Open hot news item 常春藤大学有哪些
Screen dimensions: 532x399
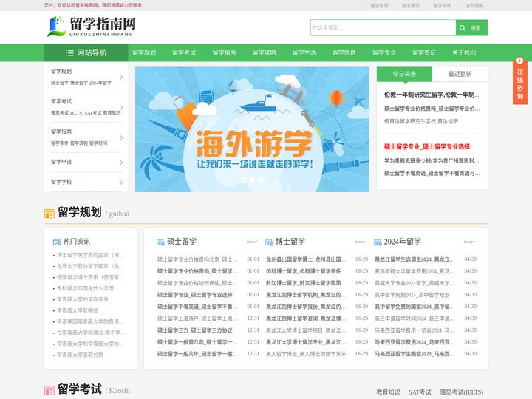point(78,310)
